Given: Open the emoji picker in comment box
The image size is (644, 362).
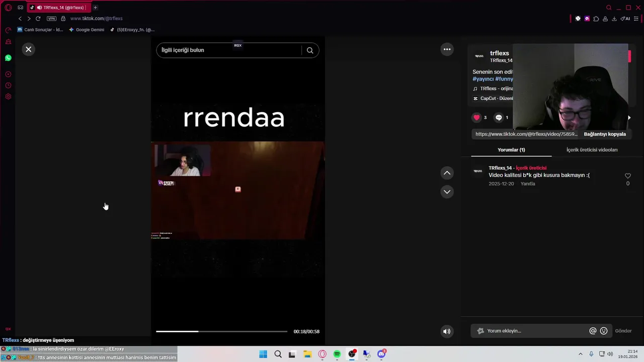Looking at the screenshot, I should coord(604,331).
